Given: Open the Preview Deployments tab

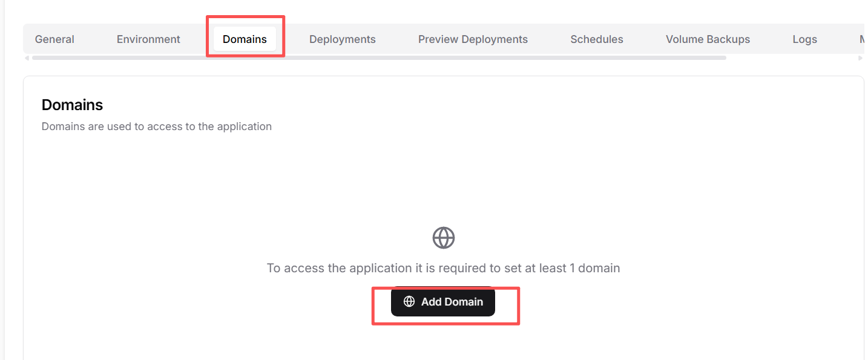Looking at the screenshot, I should point(473,39).
